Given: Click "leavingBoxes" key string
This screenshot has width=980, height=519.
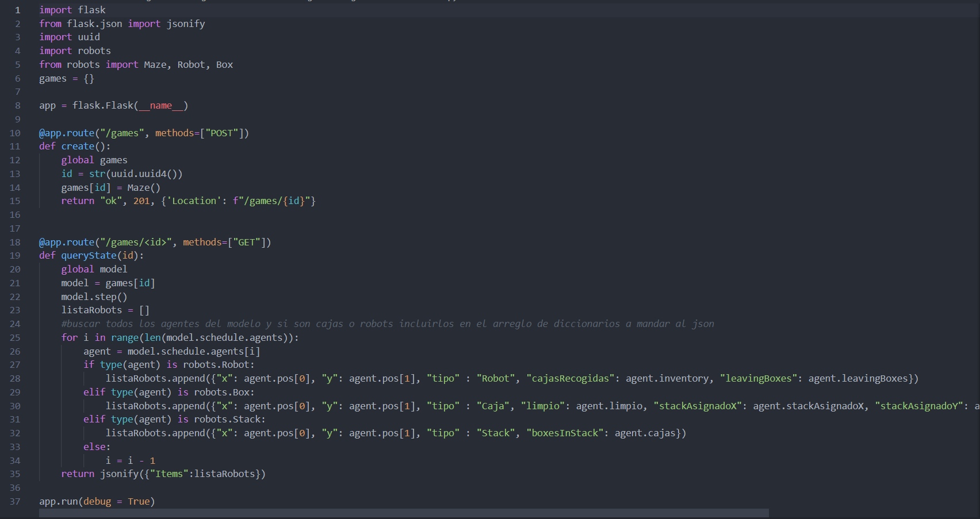Looking at the screenshot, I should (759, 378).
